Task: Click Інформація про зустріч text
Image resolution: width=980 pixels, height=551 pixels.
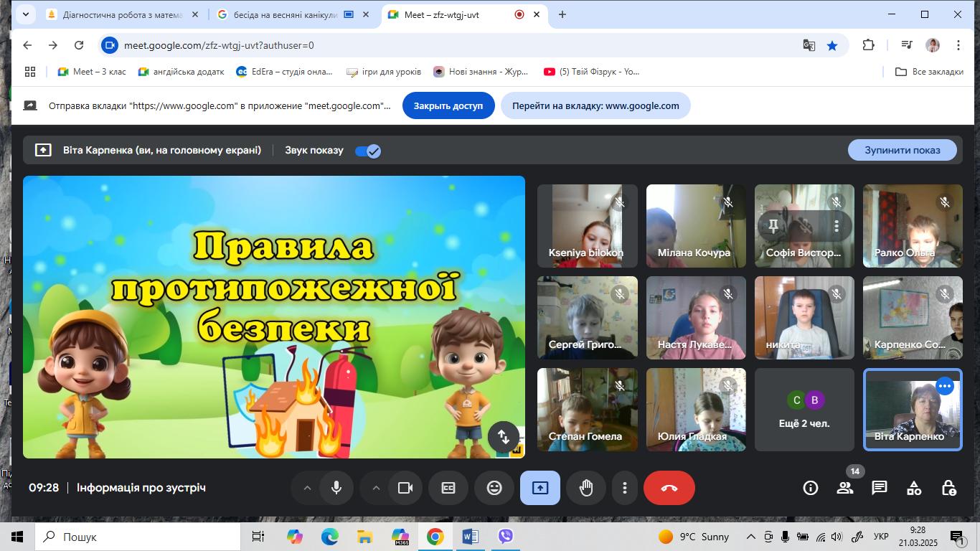Action: pyautogui.click(x=141, y=488)
